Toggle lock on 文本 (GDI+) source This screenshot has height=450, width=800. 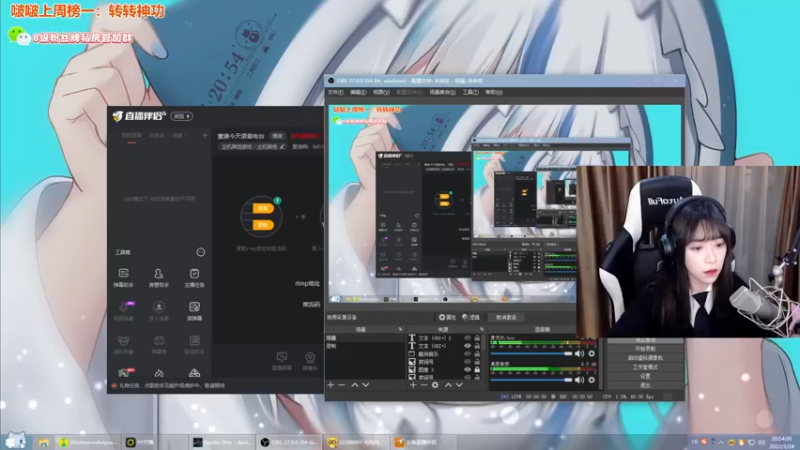[x=477, y=345]
